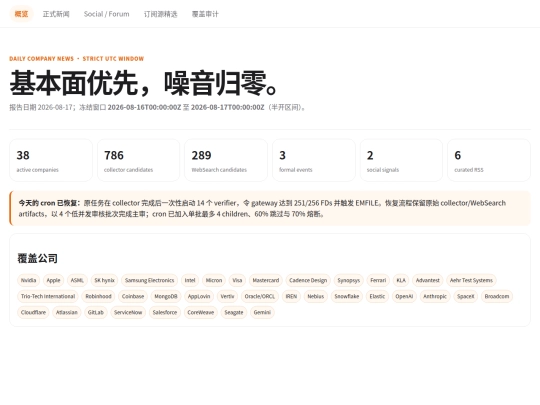Click the CoreWeave chip
540x405 pixels.
click(x=201, y=312)
